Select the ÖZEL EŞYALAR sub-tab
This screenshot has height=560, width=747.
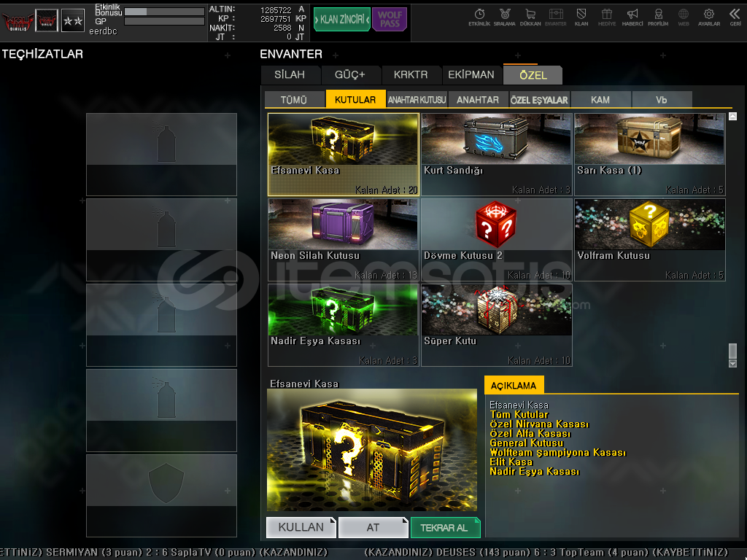pos(539,99)
